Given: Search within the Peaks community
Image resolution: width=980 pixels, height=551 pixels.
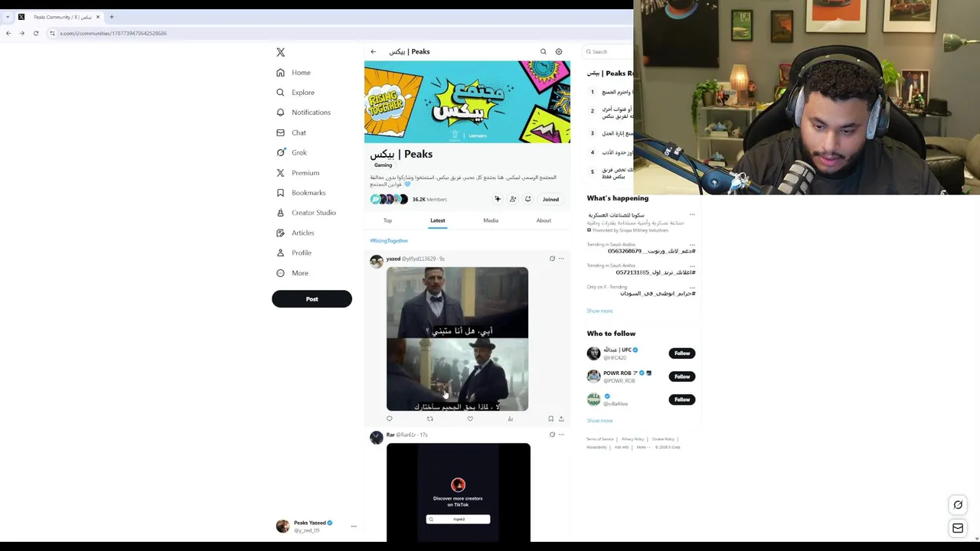Looking at the screenshot, I should pos(544,52).
